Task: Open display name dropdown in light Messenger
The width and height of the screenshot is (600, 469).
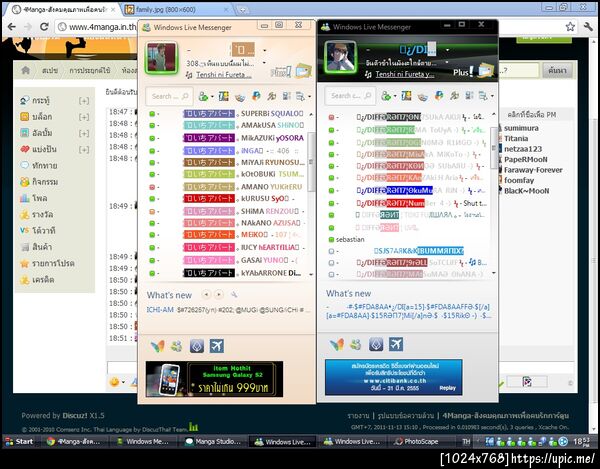Action: tap(264, 50)
